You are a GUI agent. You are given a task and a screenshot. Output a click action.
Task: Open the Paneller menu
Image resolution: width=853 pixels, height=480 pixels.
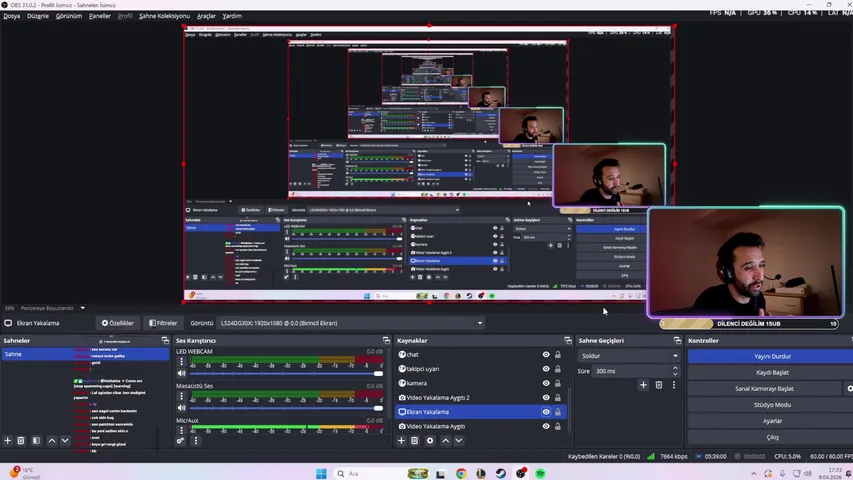point(100,16)
